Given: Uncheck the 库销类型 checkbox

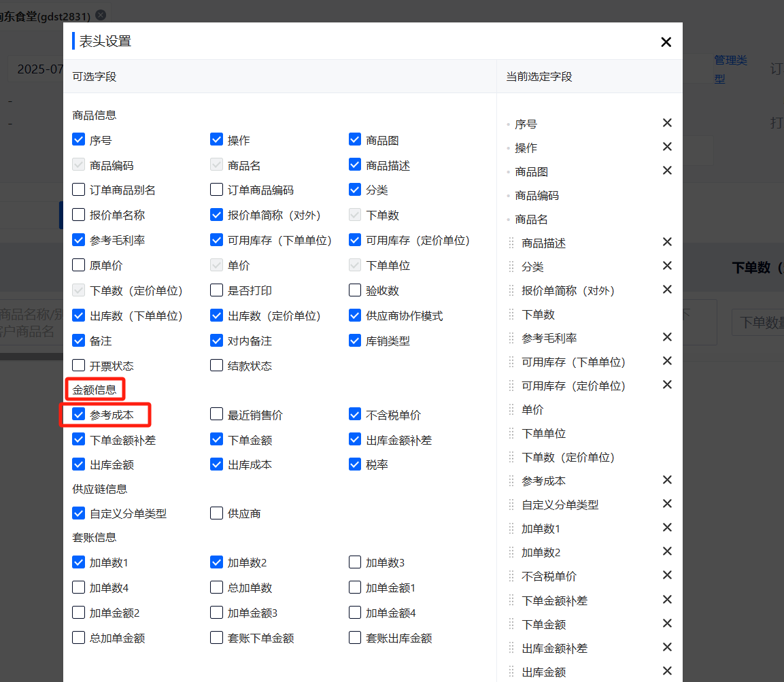Looking at the screenshot, I should coord(355,341).
